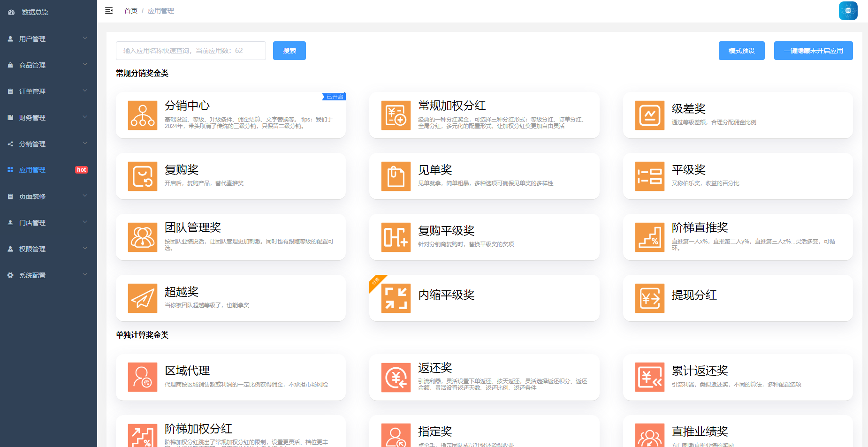The image size is (868, 447).
Task: Click the 团队管理奖 group icon
Action: [x=142, y=237]
